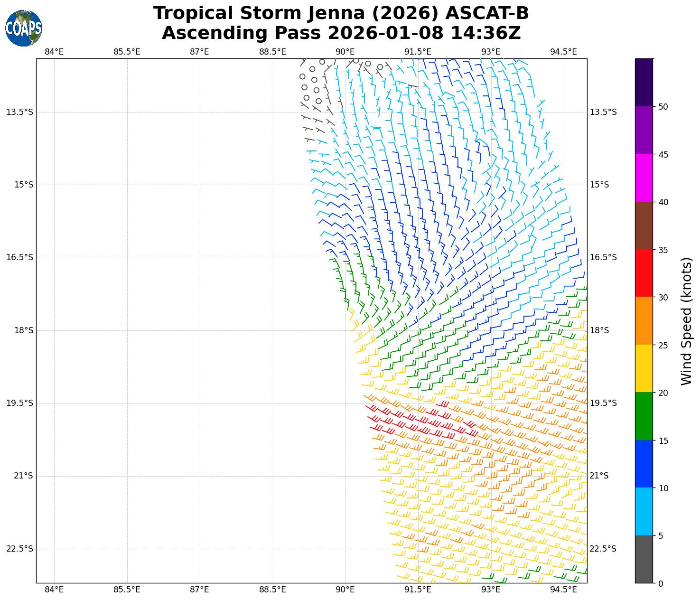Click the red 30–35 knots colorbar segment
This screenshot has width=700, height=600.
point(644,273)
